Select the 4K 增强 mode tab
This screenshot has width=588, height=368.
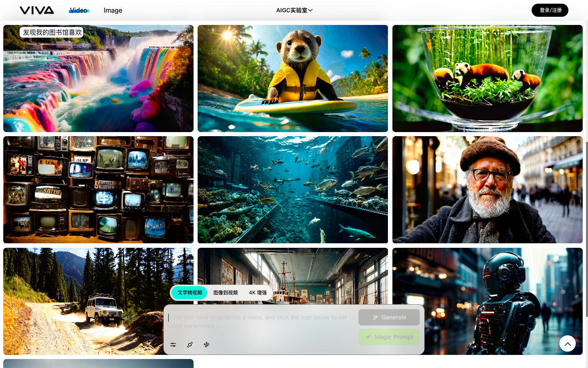tap(258, 293)
